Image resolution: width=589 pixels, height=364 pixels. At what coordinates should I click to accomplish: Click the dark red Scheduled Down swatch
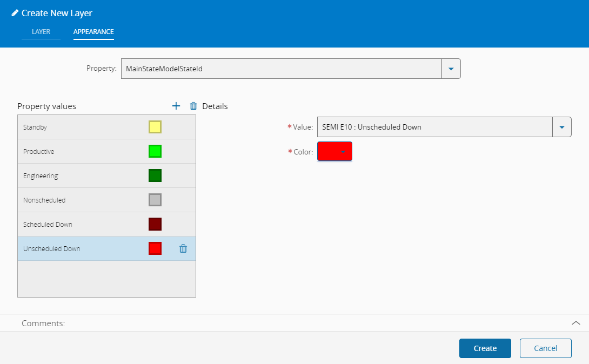click(x=155, y=225)
